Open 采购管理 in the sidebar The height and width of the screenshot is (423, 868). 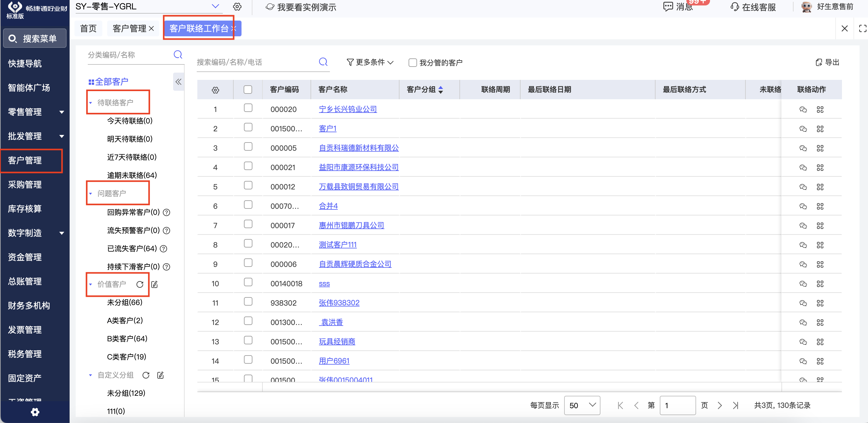tap(25, 185)
